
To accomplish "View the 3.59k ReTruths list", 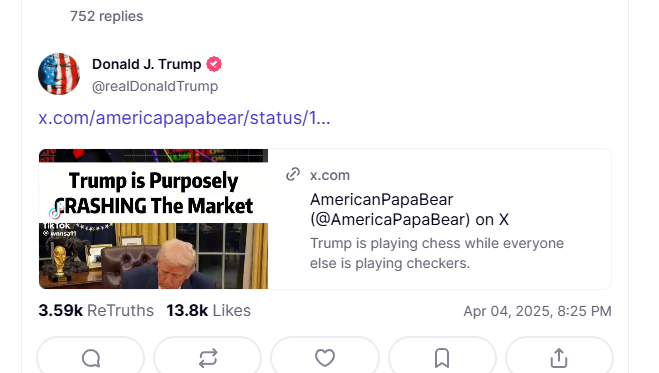I will click(96, 310).
